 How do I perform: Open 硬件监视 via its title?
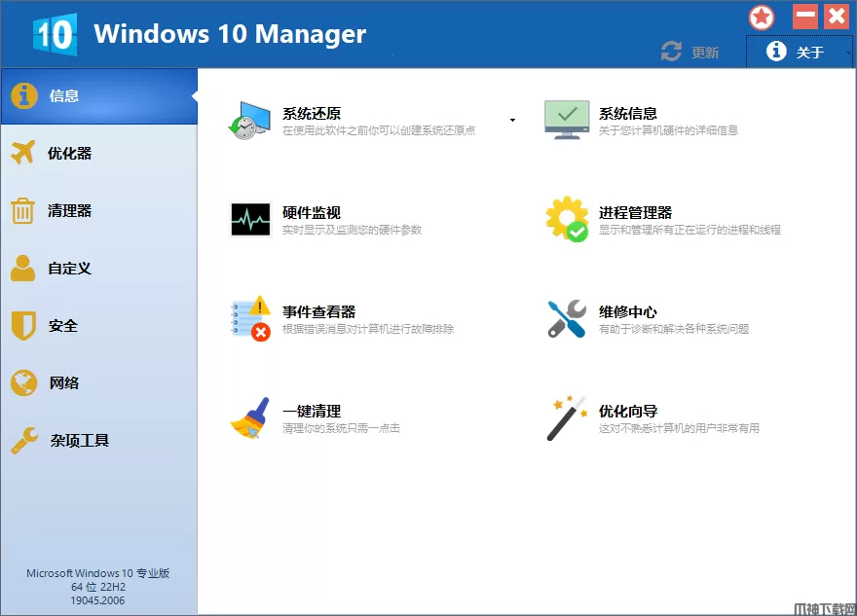coord(312,212)
